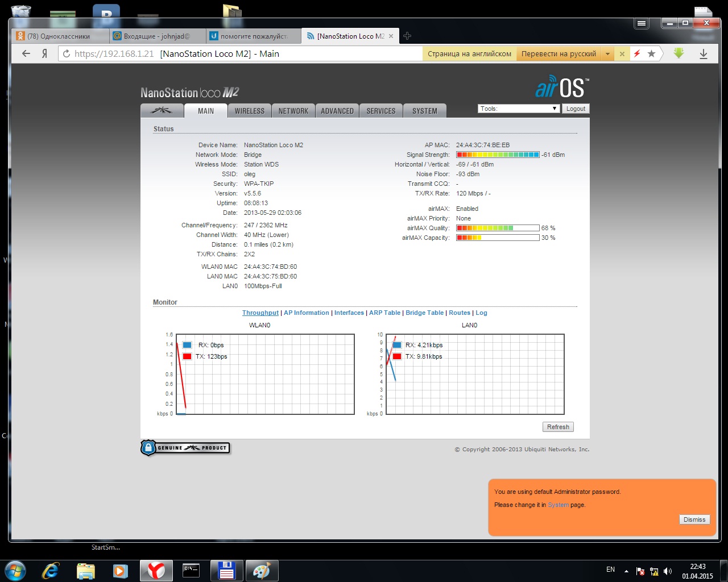728x582 pixels.
Task: Open the Throughput monitor link
Action: point(260,313)
